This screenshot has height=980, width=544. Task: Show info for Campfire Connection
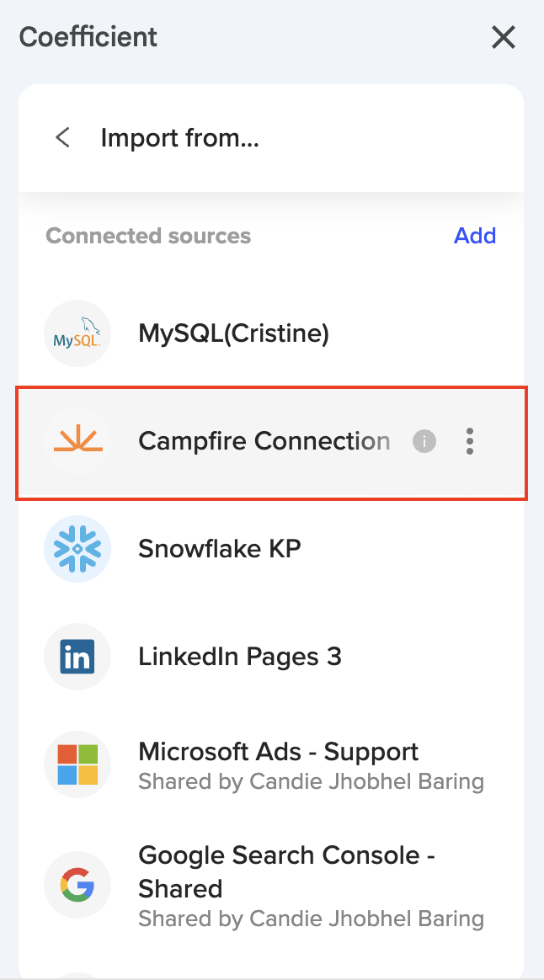[x=424, y=441]
